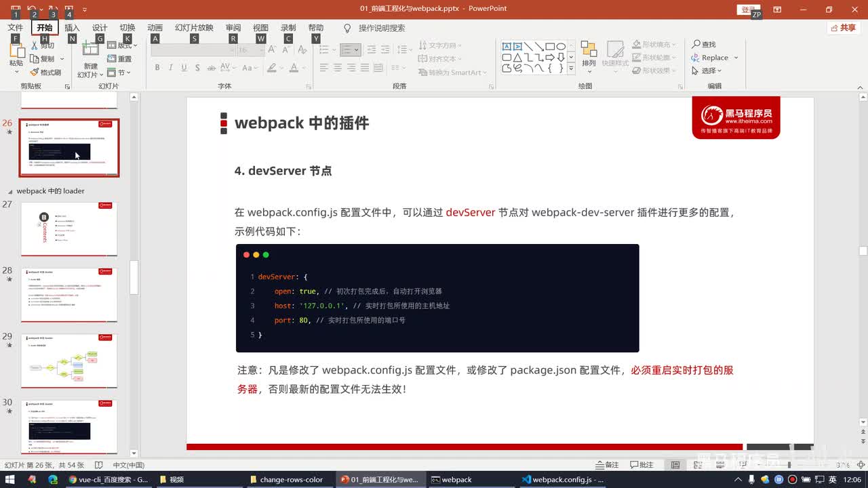
Task: Collapse the 'webpack 中的 loader' section
Action: click(10, 192)
